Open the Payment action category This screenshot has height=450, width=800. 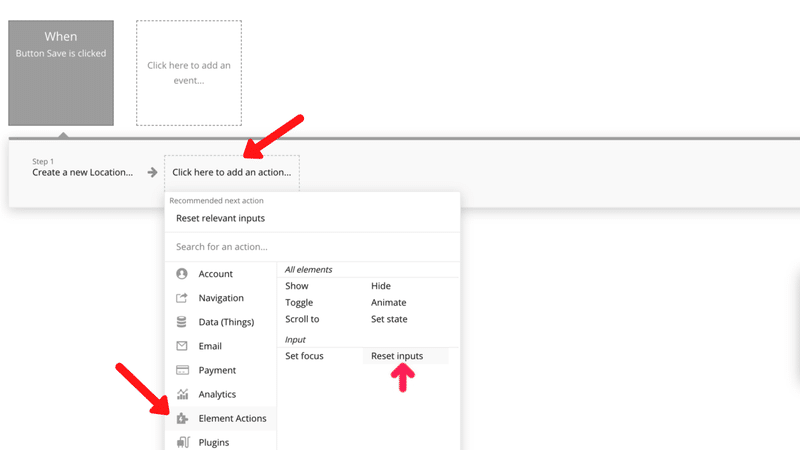[x=220, y=370]
